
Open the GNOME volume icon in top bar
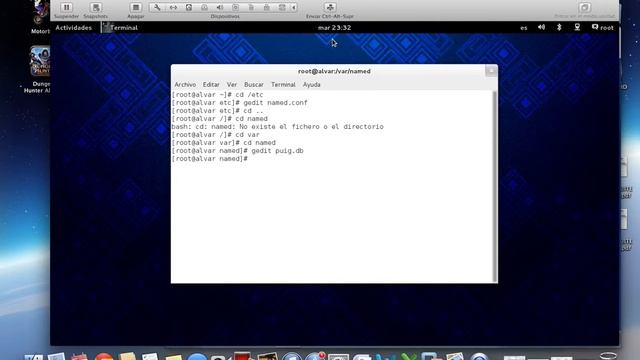(541, 27)
